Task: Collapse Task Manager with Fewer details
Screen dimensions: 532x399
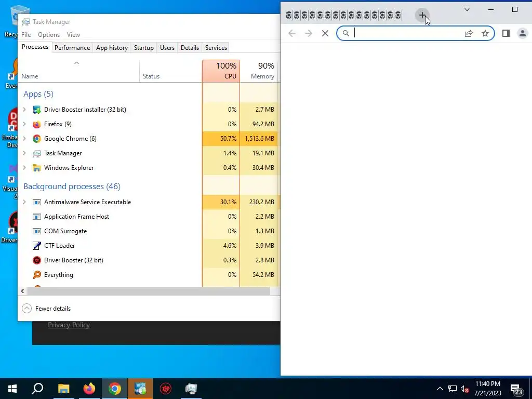Action: [x=46, y=309]
